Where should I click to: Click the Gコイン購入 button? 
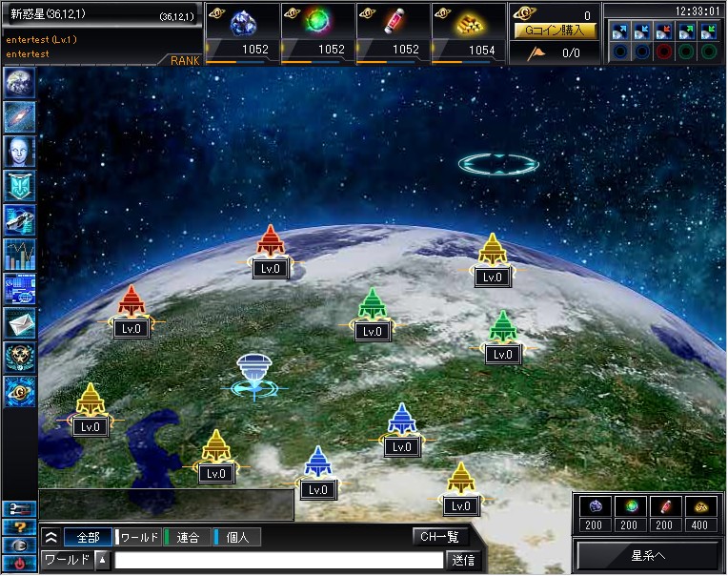coord(556,31)
